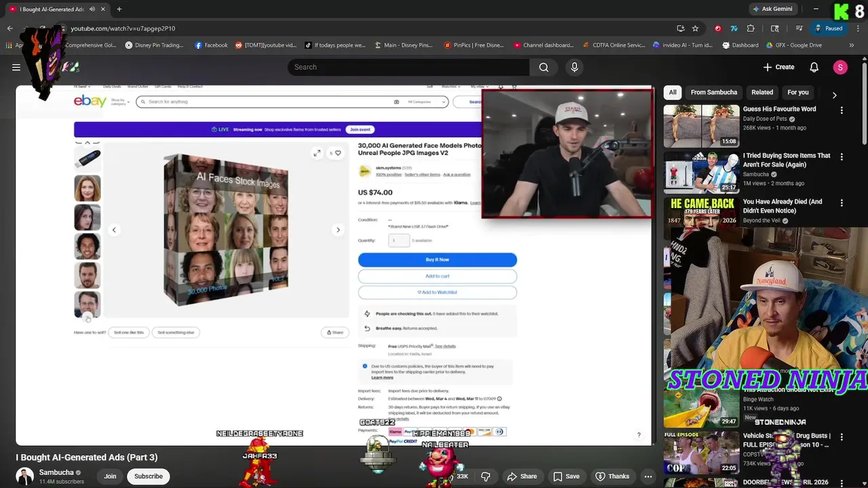Click the icon left of the bookmark star
Image resolution: width=868 pixels, height=488 pixels.
click(680, 28)
